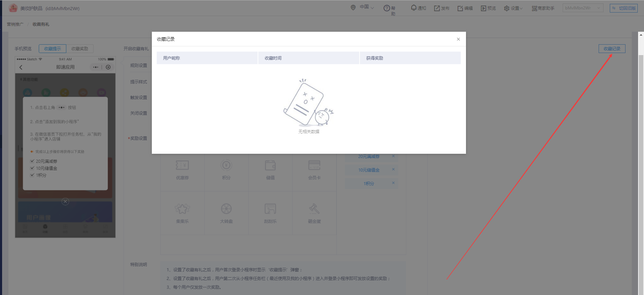
Task: Click the location pin icon
Action: [353, 7]
